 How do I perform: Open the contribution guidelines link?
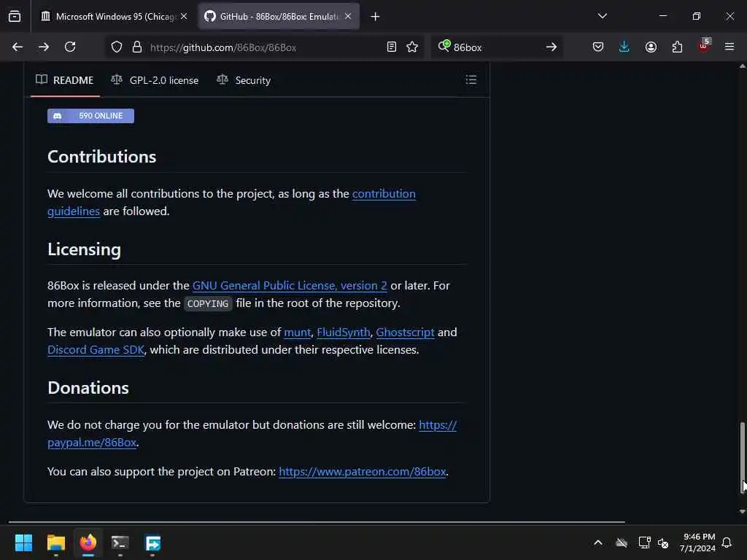pos(384,194)
